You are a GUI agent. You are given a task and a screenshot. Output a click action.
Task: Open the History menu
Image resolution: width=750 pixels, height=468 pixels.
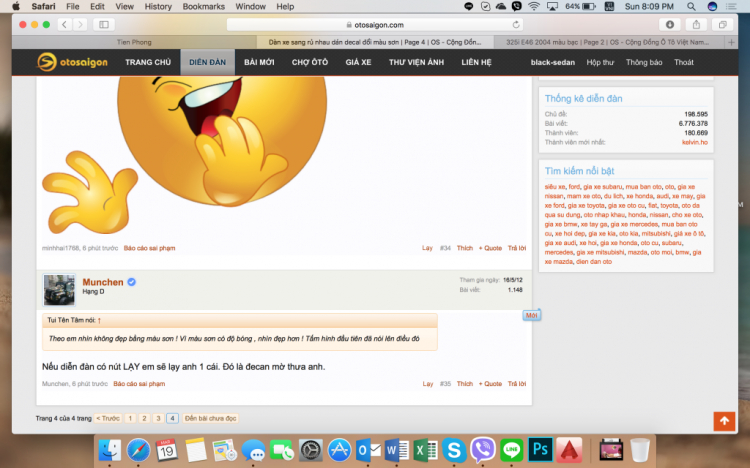point(158,6)
